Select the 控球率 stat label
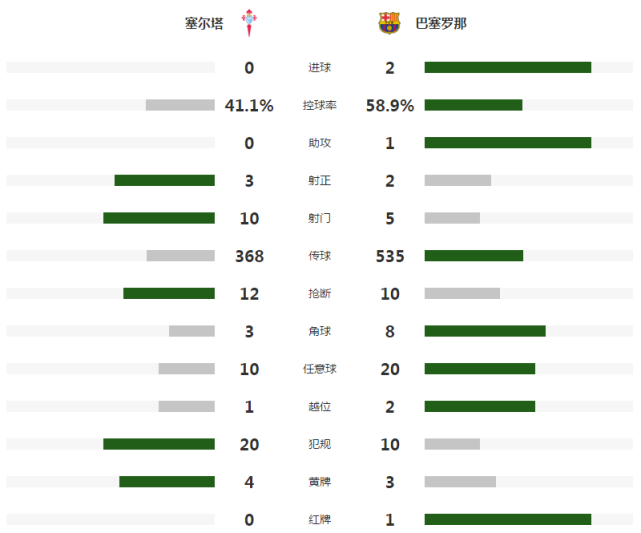The width and height of the screenshot is (641, 533). tap(319, 105)
